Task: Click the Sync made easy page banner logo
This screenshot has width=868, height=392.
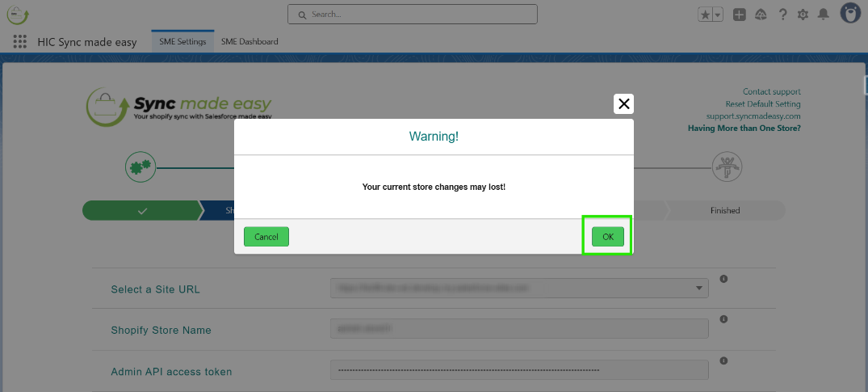Action: 178,107
